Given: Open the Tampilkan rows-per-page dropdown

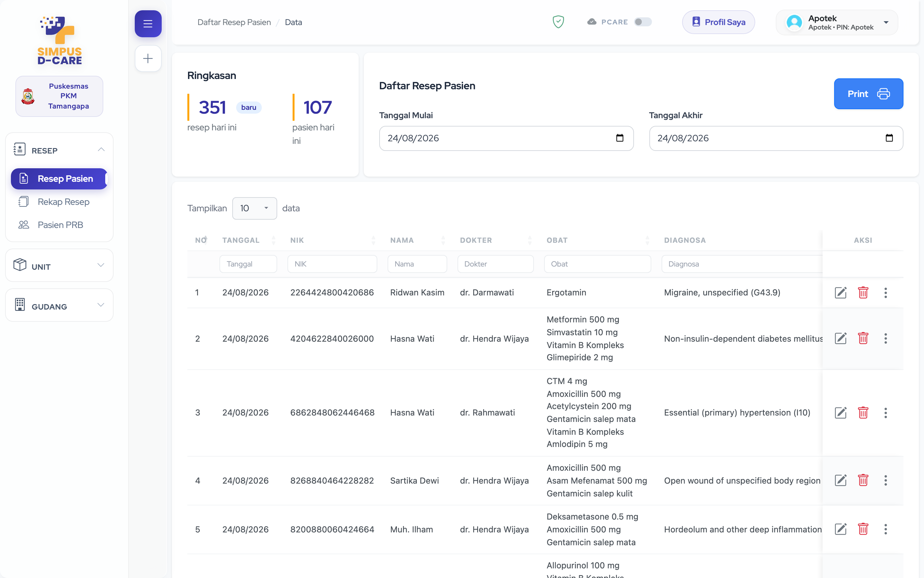Looking at the screenshot, I should pyautogui.click(x=254, y=208).
